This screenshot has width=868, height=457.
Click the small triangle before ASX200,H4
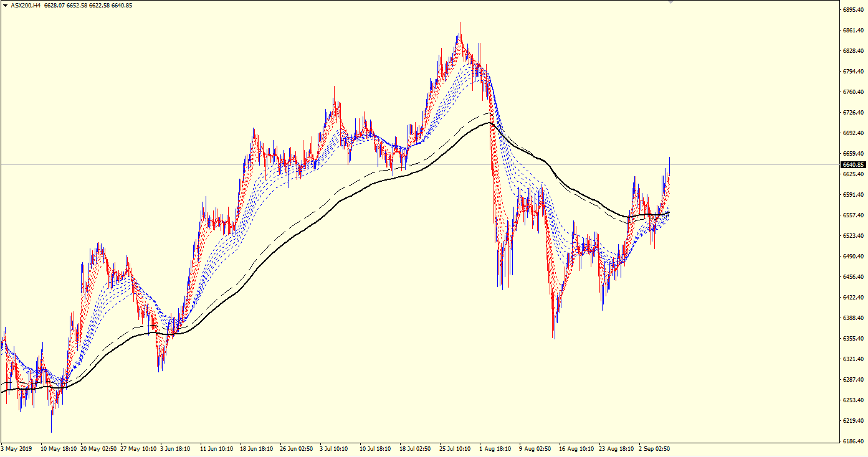click(x=5, y=5)
